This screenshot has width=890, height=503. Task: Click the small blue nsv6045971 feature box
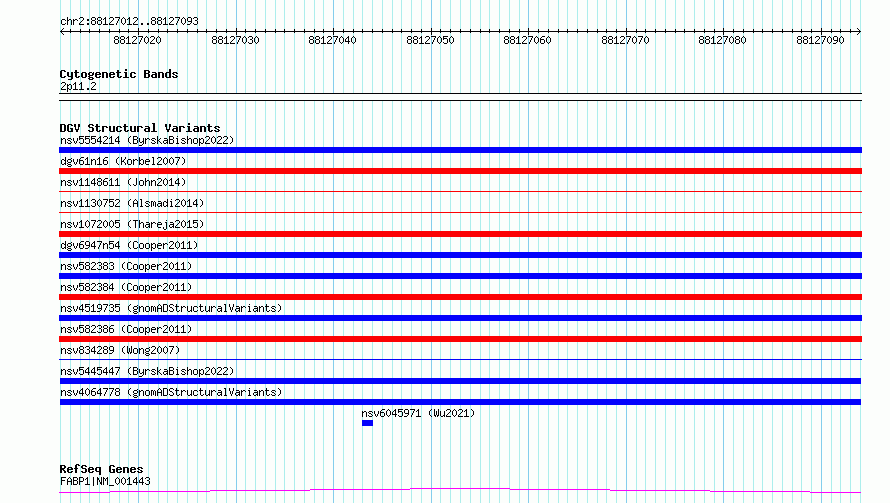tap(367, 423)
